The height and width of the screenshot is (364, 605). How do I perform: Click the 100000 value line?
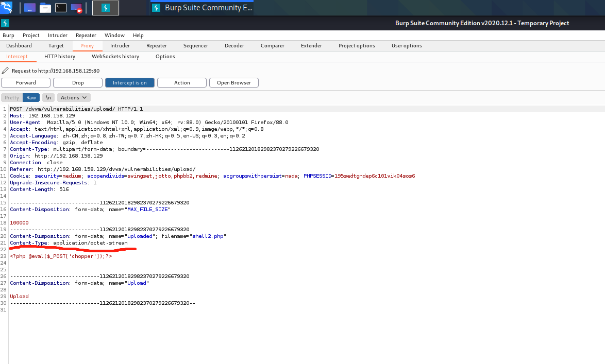point(19,223)
